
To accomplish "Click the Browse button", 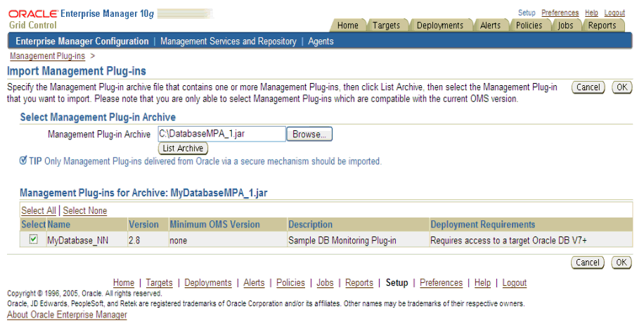I will click(309, 134).
